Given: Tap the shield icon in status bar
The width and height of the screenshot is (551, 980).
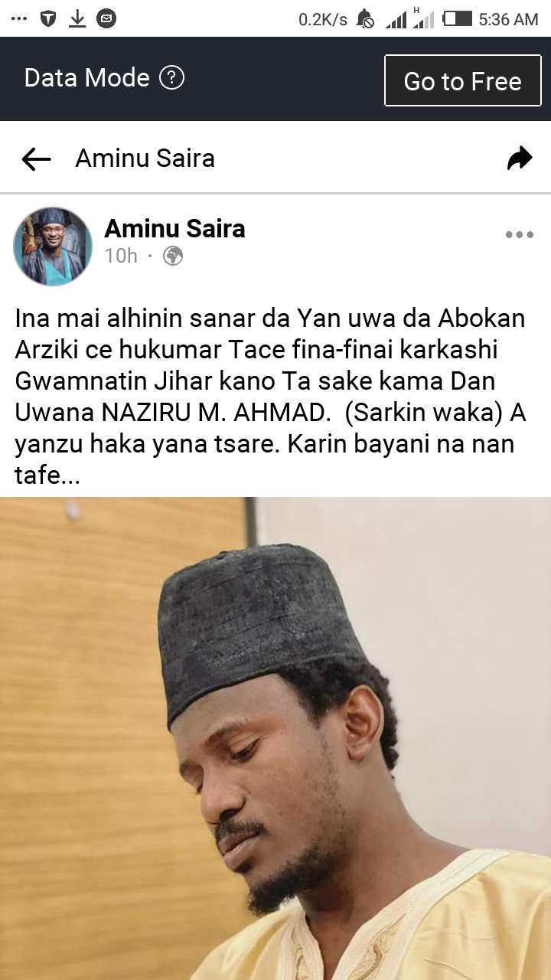Looking at the screenshot, I should pos(48,19).
